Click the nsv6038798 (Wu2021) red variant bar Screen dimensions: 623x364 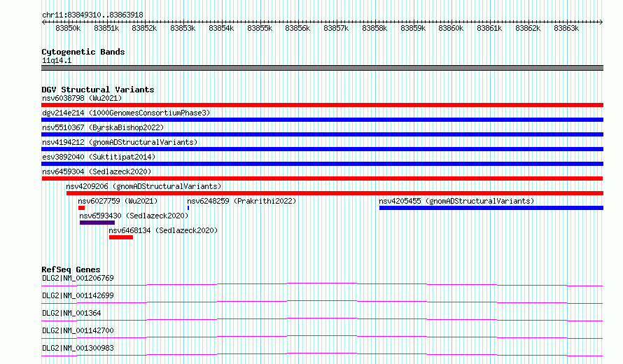tap(322, 105)
